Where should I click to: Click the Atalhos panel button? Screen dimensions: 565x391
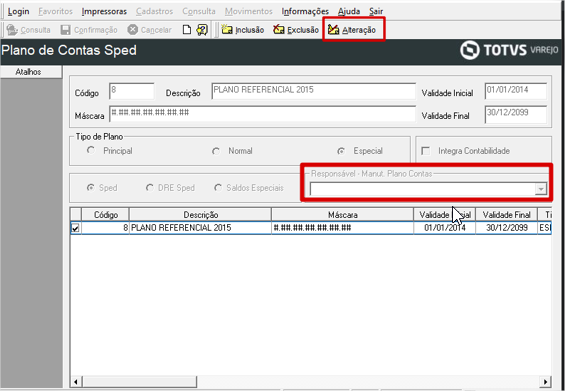pyautogui.click(x=31, y=72)
